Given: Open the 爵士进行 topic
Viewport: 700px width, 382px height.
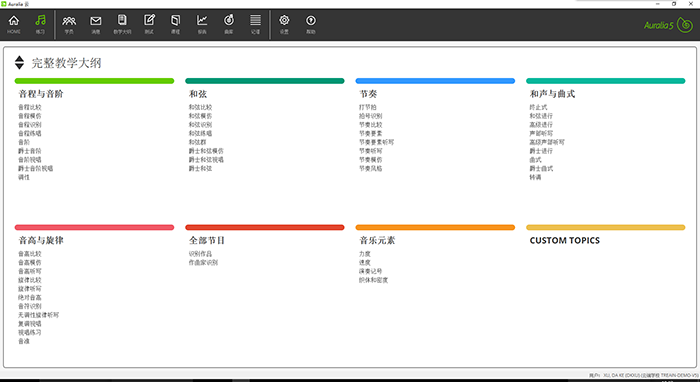Looking at the screenshot, I should [x=541, y=151].
